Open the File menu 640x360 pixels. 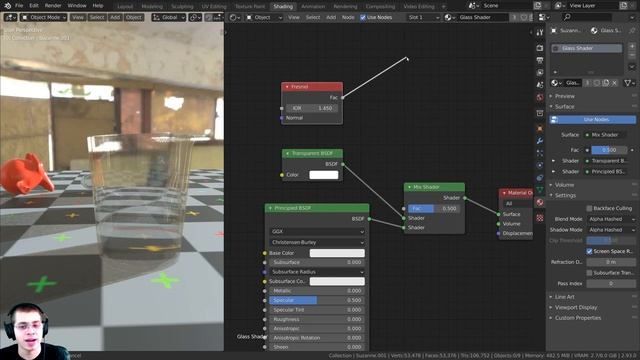click(19, 6)
